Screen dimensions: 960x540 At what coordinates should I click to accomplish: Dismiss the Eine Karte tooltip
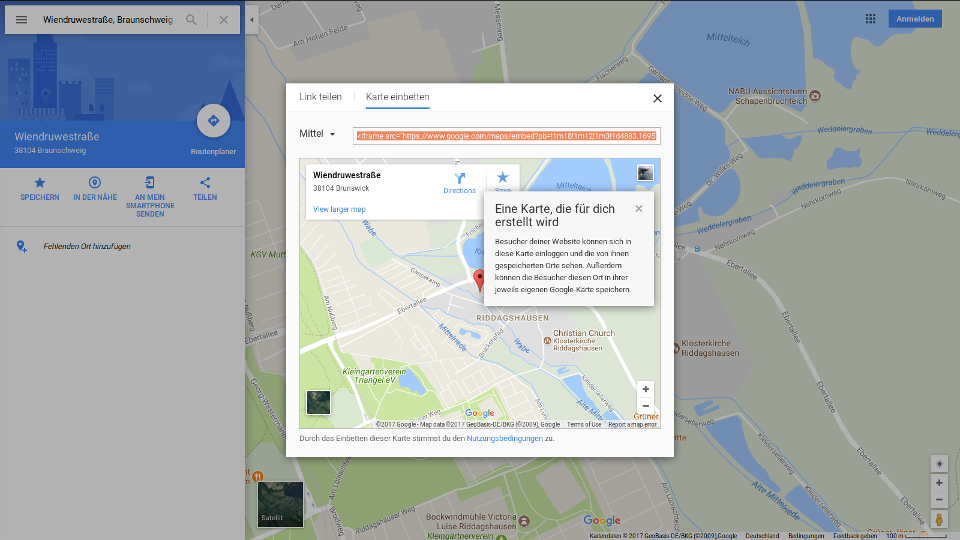(x=639, y=209)
